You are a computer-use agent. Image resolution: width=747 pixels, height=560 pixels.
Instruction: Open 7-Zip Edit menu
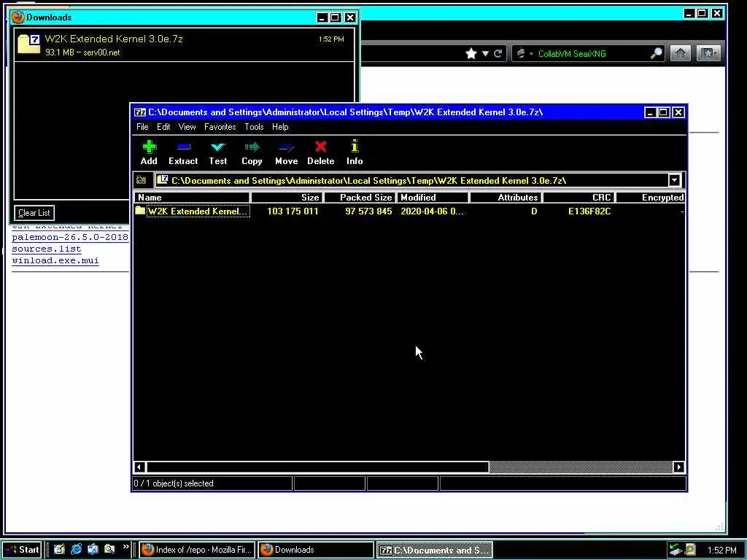click(163, 127)
